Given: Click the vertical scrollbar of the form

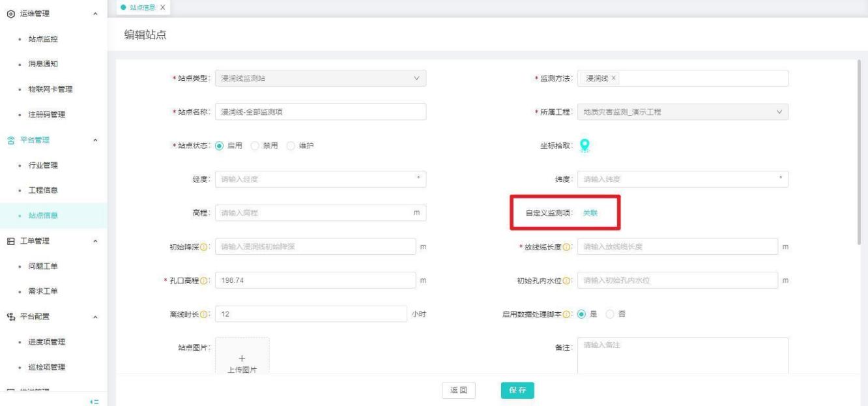Looking at the screenshot, I should tap(860, 150).
